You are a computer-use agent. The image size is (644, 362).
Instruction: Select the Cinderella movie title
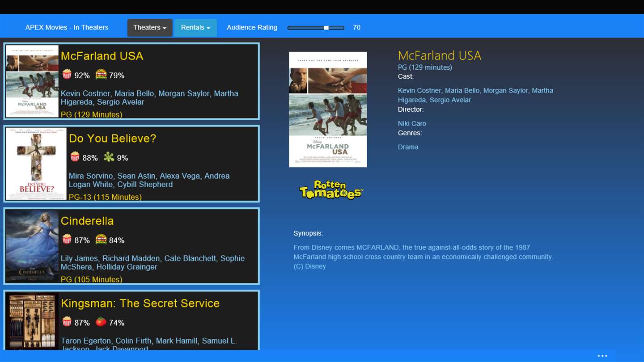click(x=87, y=221)
